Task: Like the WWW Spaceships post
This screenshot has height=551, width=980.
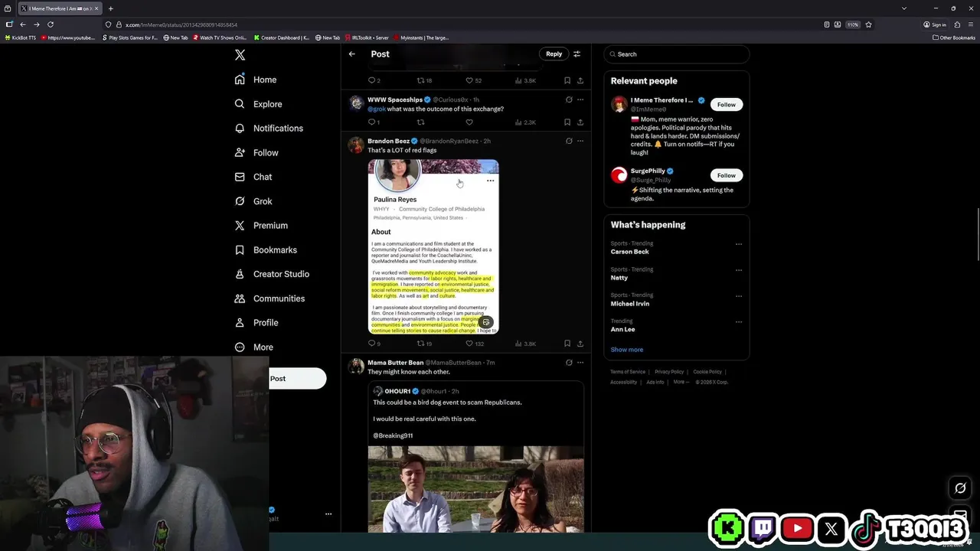Action: click(x=469, y=122)
